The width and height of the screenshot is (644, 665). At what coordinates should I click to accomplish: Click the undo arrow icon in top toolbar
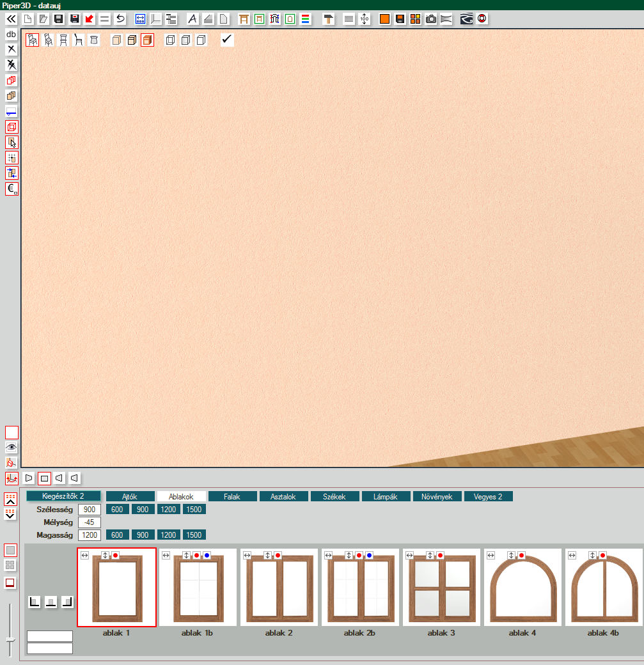[x=120, y=19]
